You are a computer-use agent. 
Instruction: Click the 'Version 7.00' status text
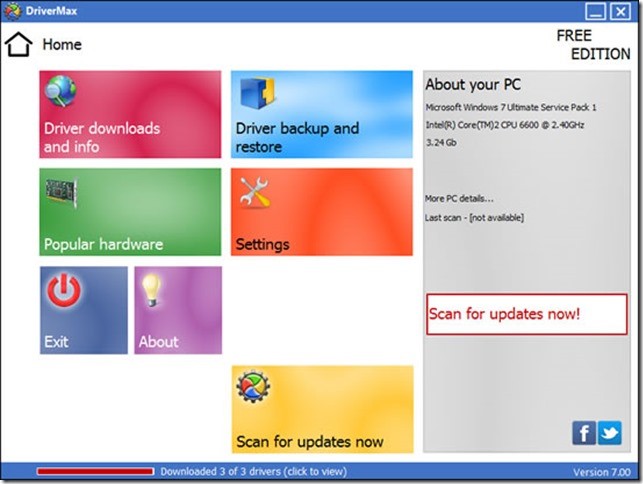point(602,473)
